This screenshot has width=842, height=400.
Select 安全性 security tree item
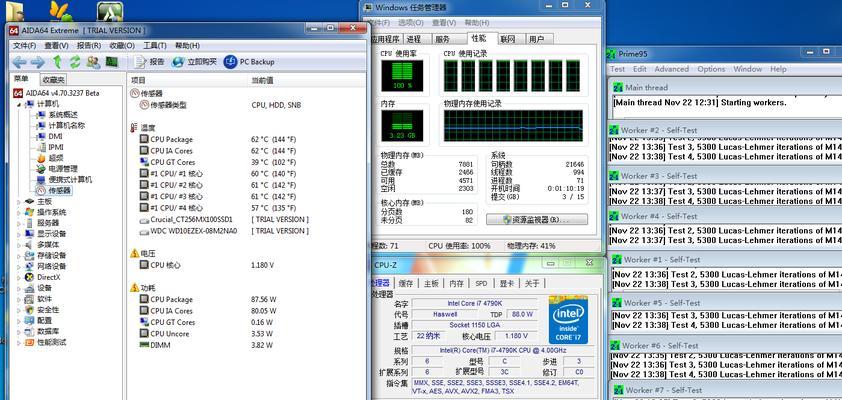48,310
